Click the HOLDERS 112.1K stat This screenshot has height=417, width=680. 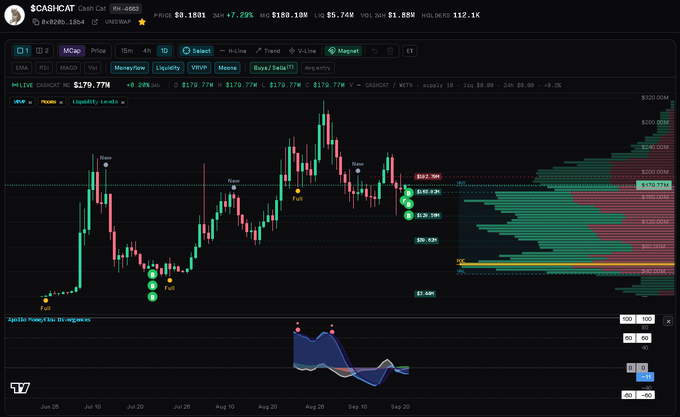coord(451,15)
